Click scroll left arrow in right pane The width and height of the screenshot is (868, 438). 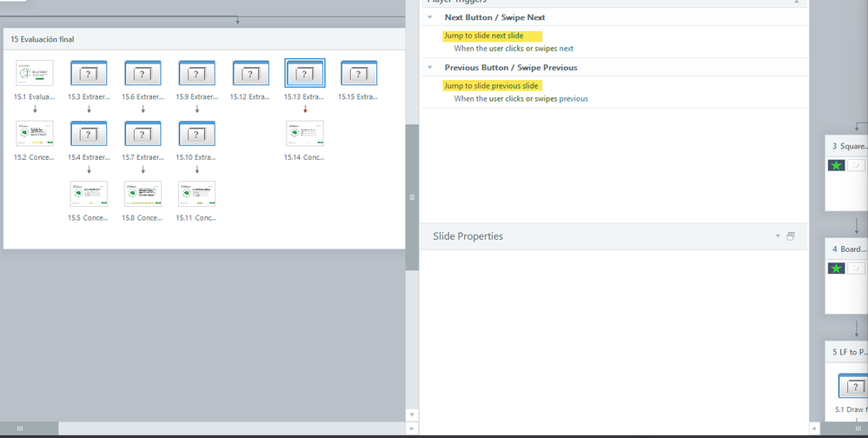pos(814,428)
